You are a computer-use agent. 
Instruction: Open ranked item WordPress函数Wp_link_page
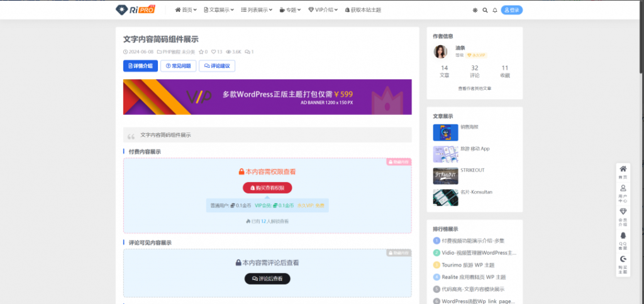click(x=478, y=301)
